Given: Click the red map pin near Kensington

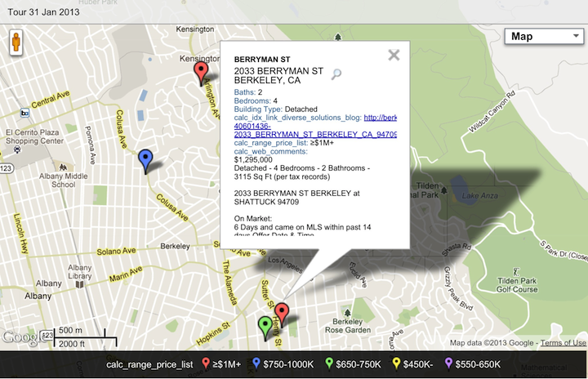Looking at the screenshot, I should [201, 72].
